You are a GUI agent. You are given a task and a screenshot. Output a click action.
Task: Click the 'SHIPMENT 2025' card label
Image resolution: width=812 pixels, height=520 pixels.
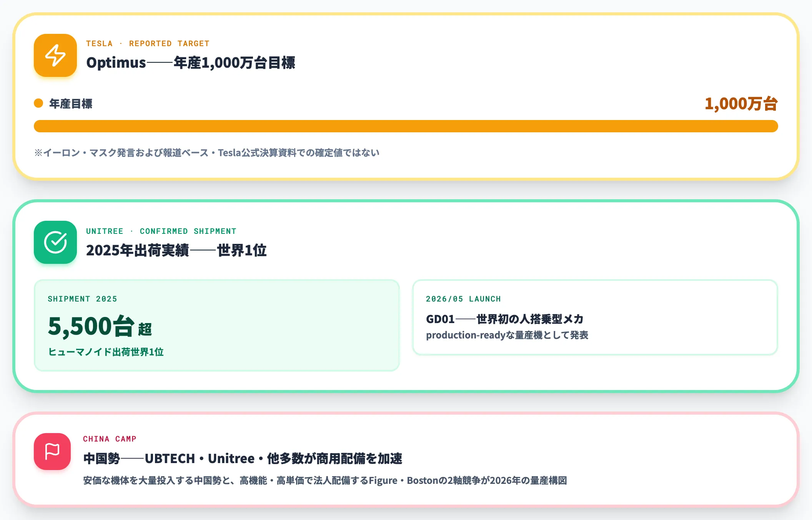82,299
